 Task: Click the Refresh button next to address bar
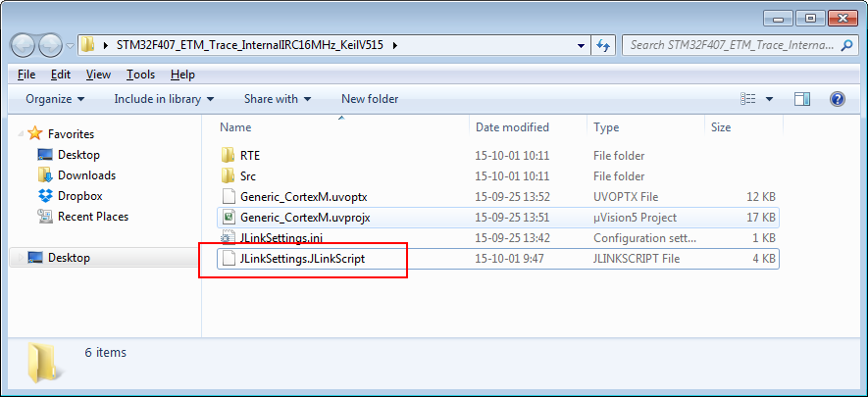click(603, 45)
